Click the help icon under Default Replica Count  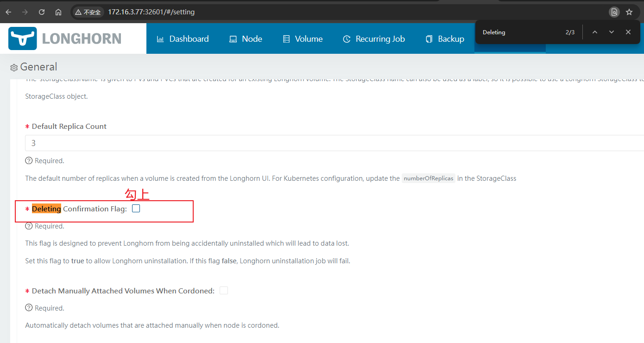click(29, 161)
